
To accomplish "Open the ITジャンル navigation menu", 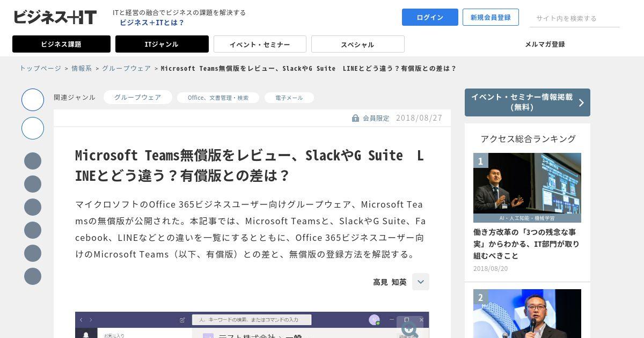I will click(x=162, y=44).
